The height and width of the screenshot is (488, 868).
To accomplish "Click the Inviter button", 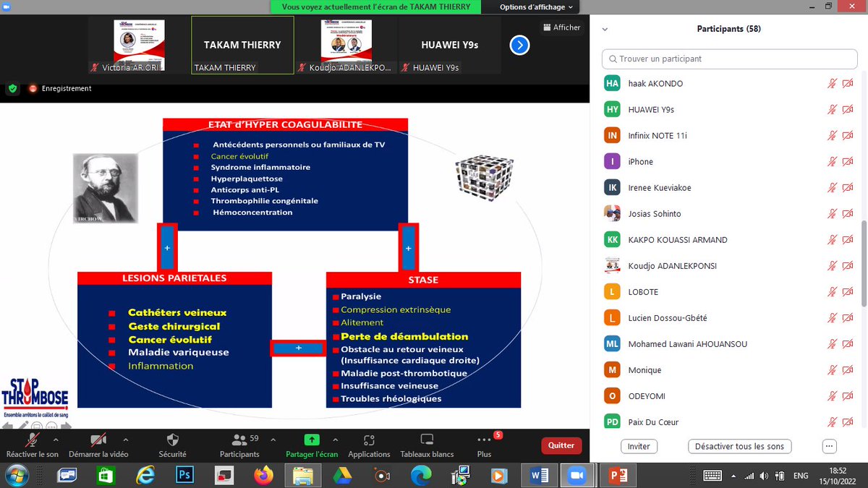I will tap(639, 446).
